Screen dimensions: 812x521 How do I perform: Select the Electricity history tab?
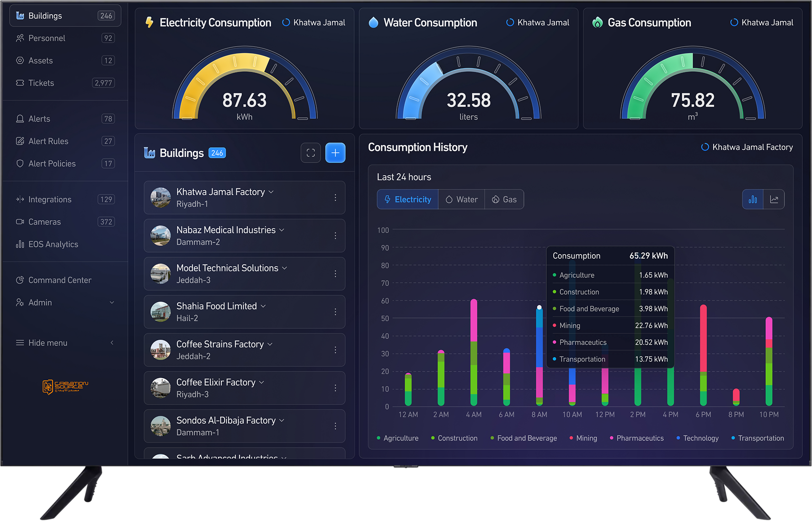tap(408, 199)
